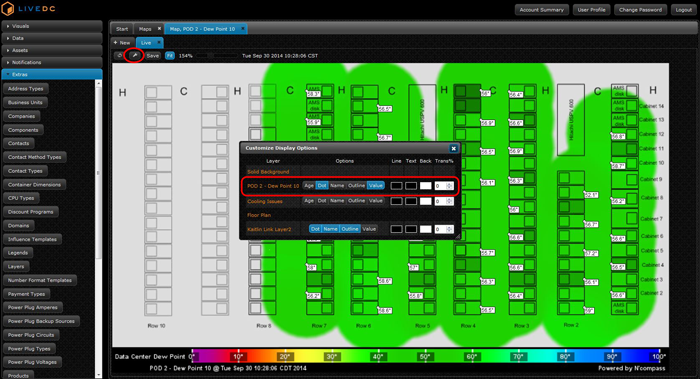Enable Dot option for Cooling Issues layer
This screenshot has width=700, height=379.
[x=322, y=201]
